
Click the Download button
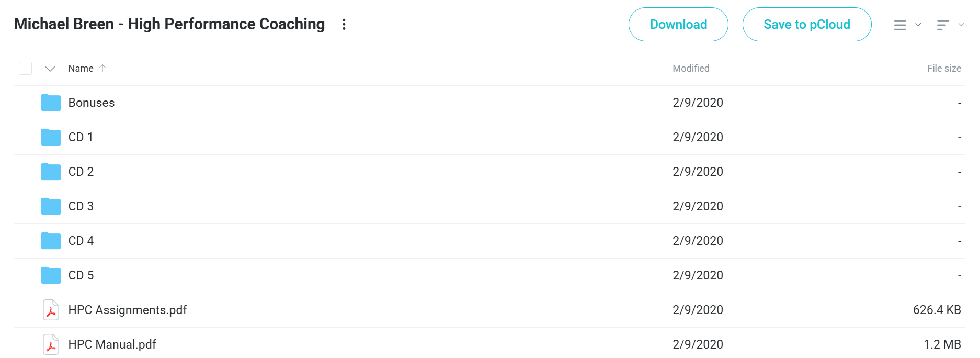tap(678, 24)
